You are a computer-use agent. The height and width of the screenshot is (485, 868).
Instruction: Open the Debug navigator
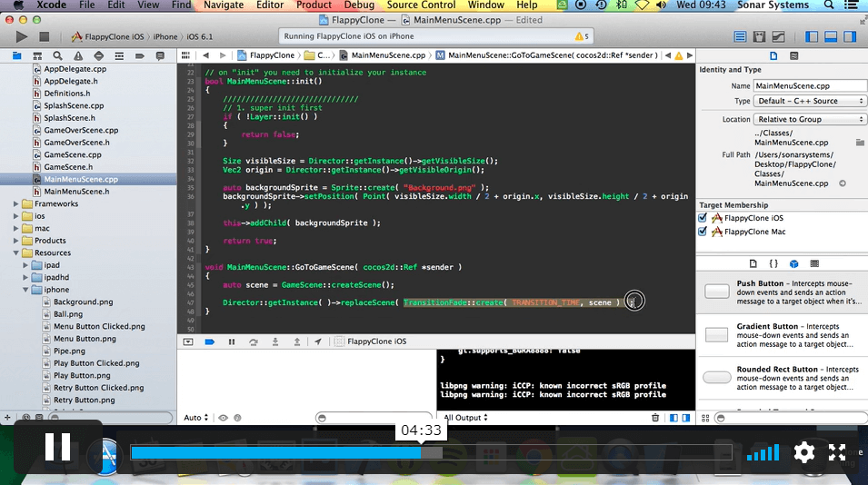tap(119, 55)
